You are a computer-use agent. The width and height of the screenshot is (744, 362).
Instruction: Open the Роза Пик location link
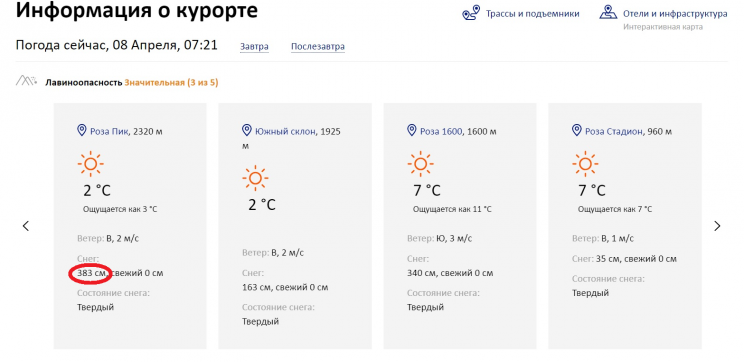pos(109,131)
